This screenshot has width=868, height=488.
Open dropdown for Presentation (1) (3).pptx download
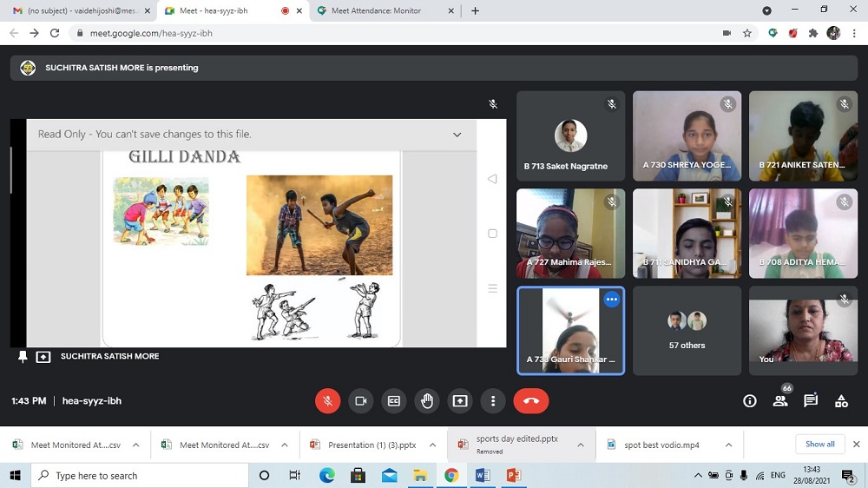point(432,445)
